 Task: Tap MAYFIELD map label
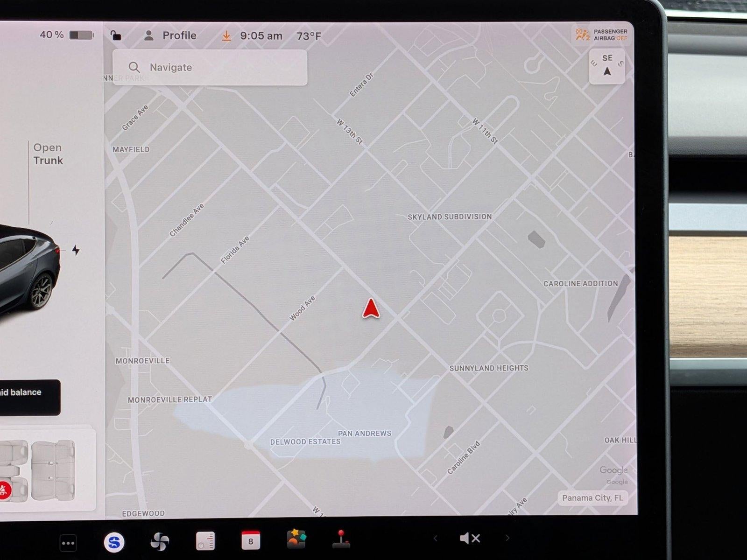[131, 149]
